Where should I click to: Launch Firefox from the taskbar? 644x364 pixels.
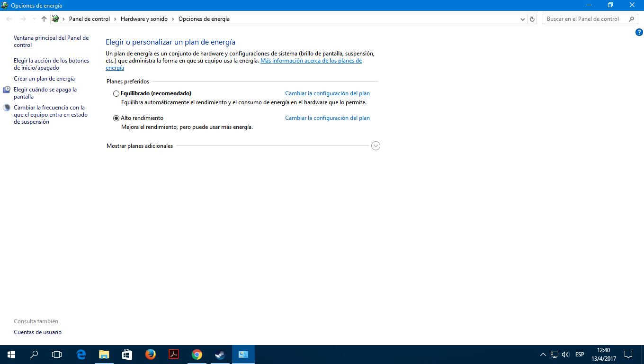click(x=151, y=355)
